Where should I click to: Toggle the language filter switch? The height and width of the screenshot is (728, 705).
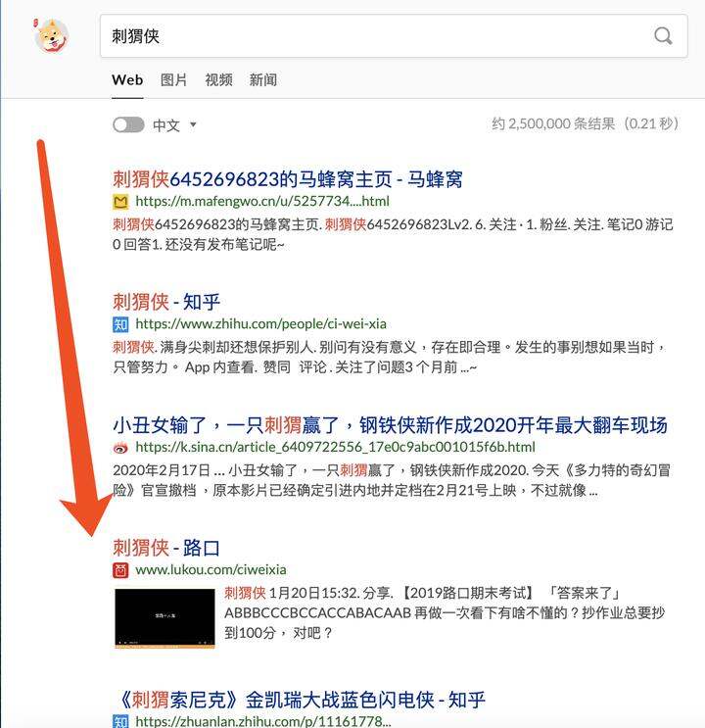128,124
